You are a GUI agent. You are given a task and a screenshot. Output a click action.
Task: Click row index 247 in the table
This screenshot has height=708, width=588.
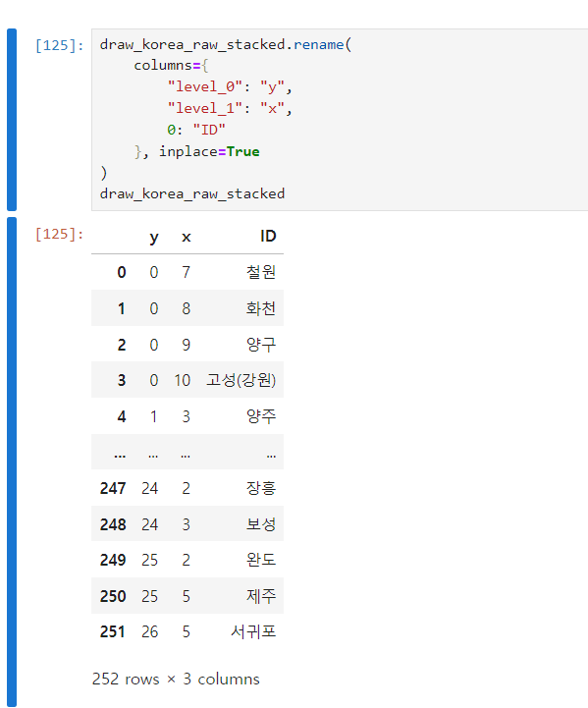pos(113,488)
